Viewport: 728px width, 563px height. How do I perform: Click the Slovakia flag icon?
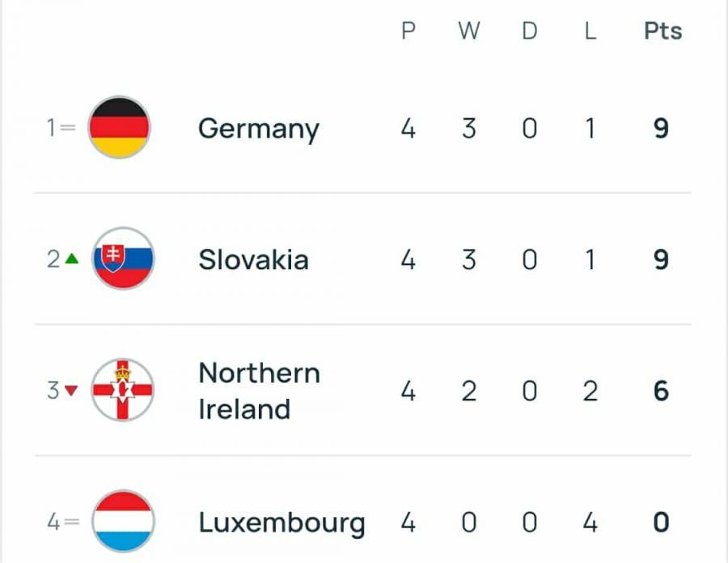coord(122,260)
